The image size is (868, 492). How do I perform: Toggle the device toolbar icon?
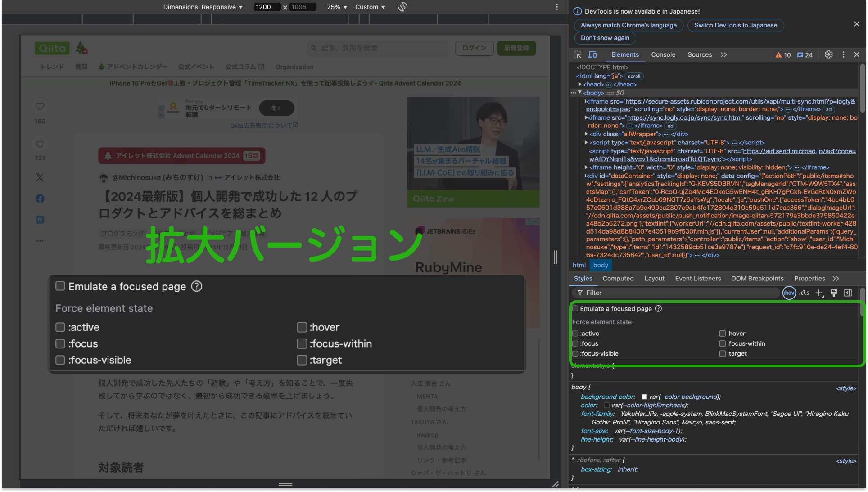point(592,54)
